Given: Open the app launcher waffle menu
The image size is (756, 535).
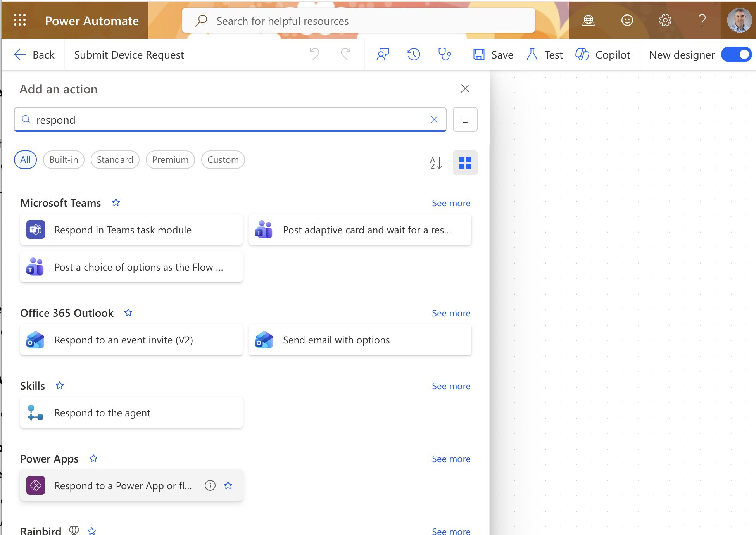Looking at the screenshot, I should coord(20,20).
